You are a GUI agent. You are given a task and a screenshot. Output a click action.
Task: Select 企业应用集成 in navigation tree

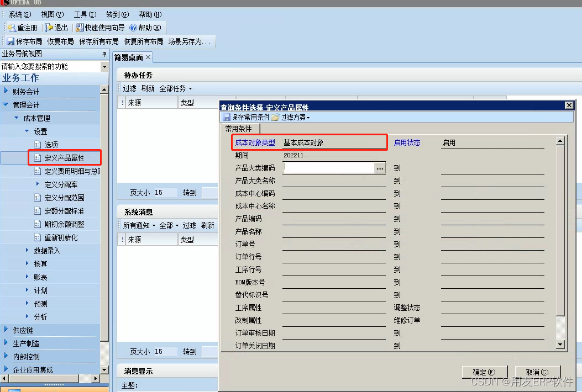[x=33, y=370]
